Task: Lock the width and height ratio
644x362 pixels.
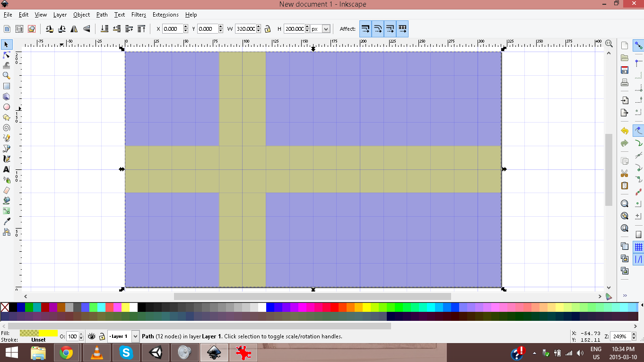Action: [x=267, y=28]
